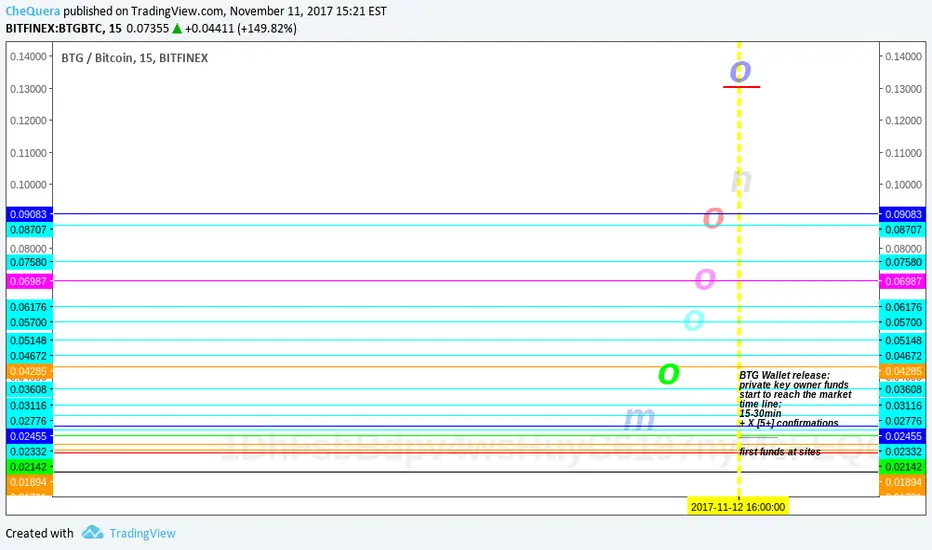The height and width of the screenshot is (550, 932).
Task: Click the green up-arrow price change indicator
Action: [177, 29]
